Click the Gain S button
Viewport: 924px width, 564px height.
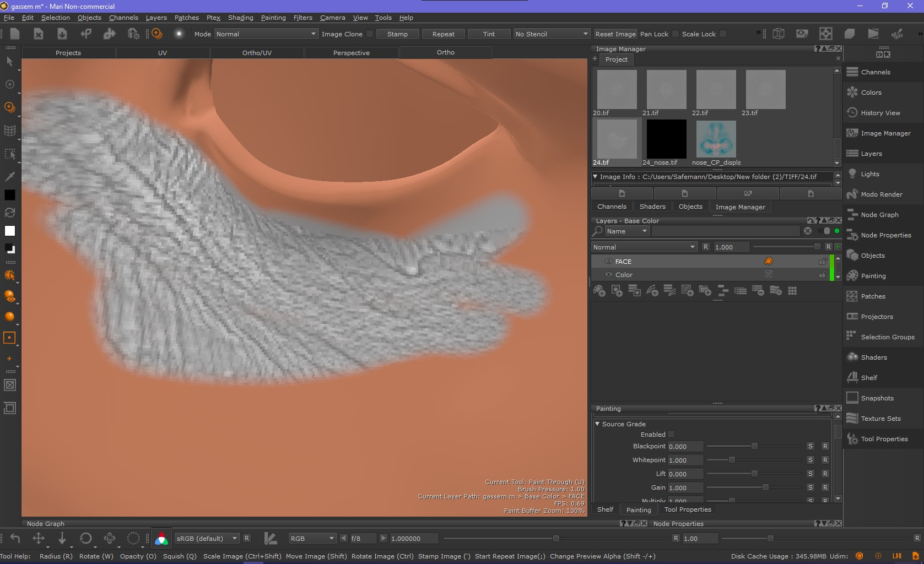[810, 487]
